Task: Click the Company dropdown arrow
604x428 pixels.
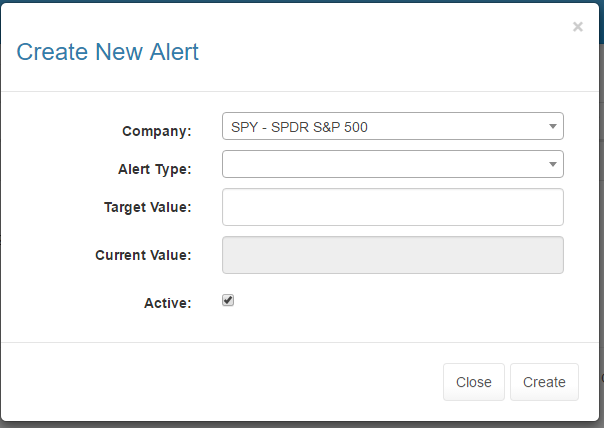Action: pyautogui.click(x=552, y=127)
